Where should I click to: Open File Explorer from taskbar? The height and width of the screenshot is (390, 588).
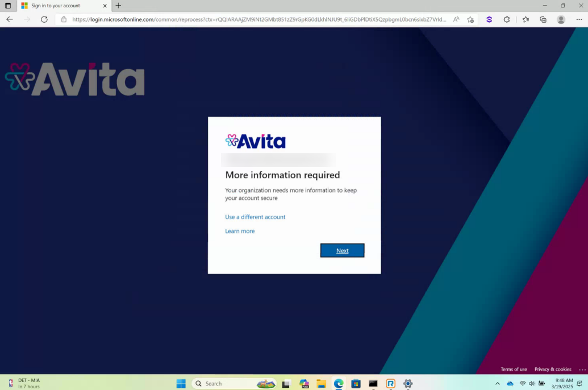pyautogui.click(x=322, y=383)
